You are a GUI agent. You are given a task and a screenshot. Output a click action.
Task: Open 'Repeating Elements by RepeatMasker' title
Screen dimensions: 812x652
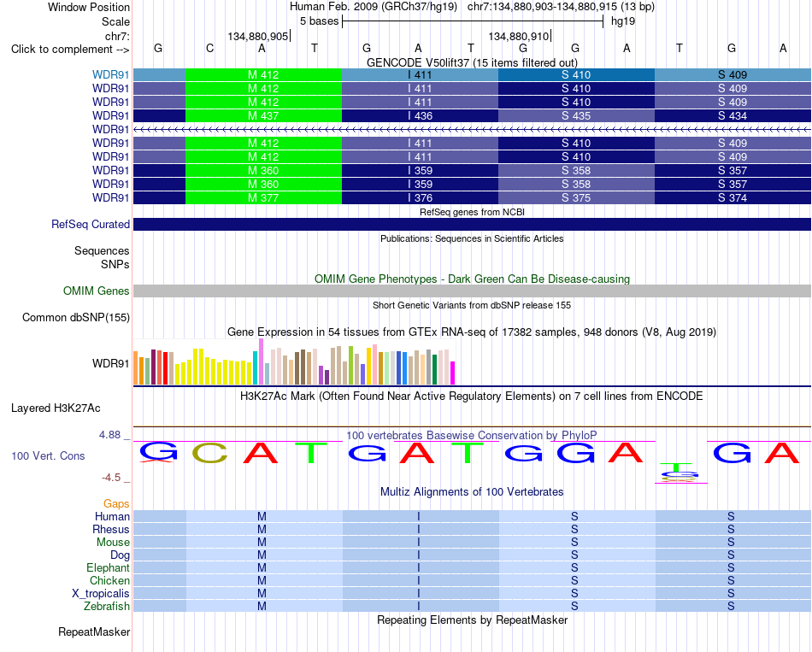coord(472,620)
